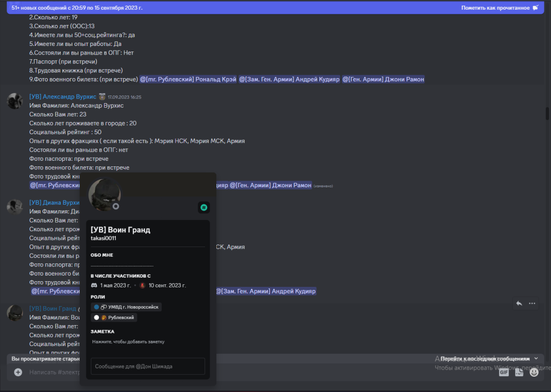Click Диана's mention '@[Зам. Ген. Армии] Андрей Кудияр'
The image size is (551, 392).
pos(265,291)
